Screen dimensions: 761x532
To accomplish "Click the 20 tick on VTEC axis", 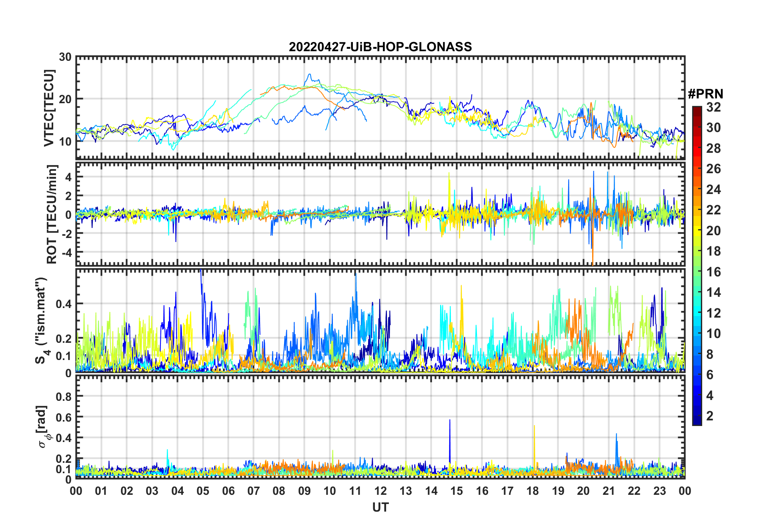I will point(65,99).
